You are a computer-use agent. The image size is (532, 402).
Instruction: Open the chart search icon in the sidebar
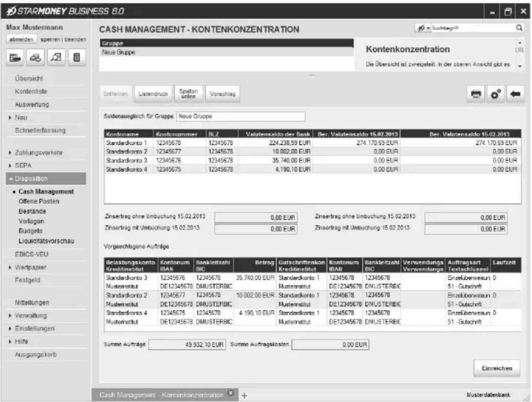56,58
